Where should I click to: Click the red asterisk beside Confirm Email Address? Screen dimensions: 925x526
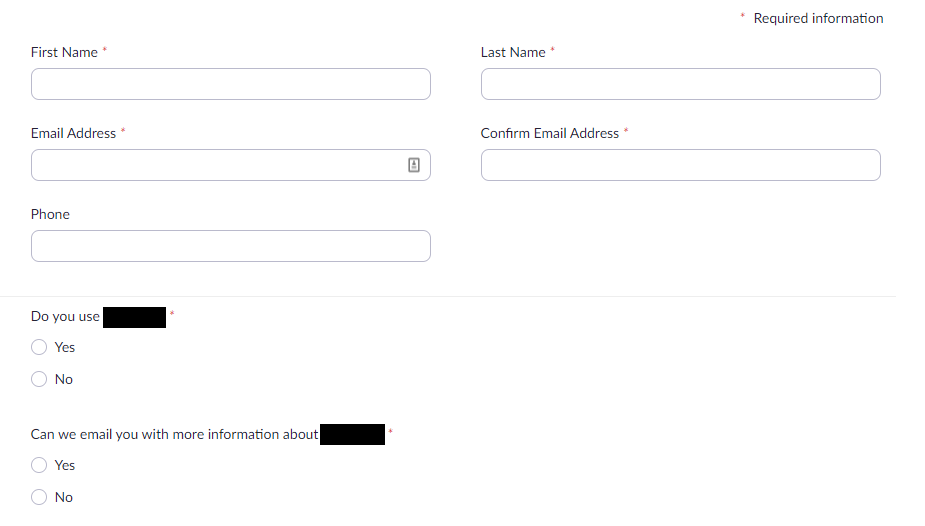tap(626, 130)
